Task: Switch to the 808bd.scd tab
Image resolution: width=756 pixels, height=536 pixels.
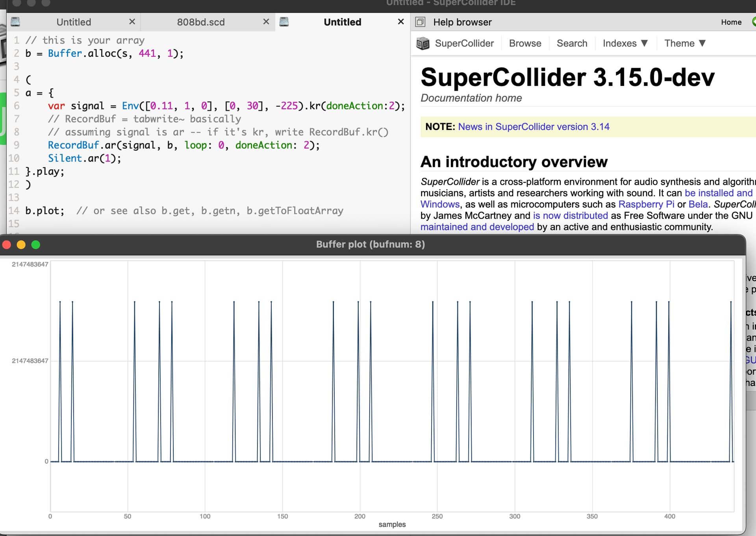Action: coord(201,22)
